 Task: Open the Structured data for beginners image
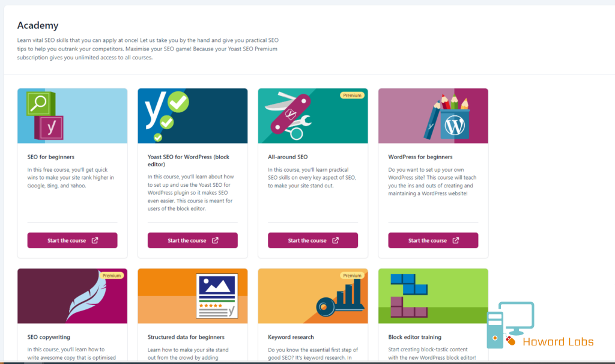193,296
